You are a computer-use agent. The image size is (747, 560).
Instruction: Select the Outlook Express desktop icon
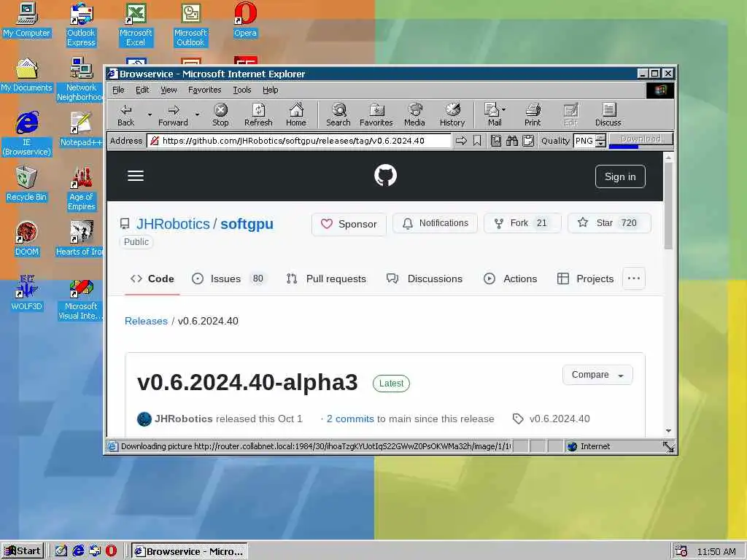point(81,25)
